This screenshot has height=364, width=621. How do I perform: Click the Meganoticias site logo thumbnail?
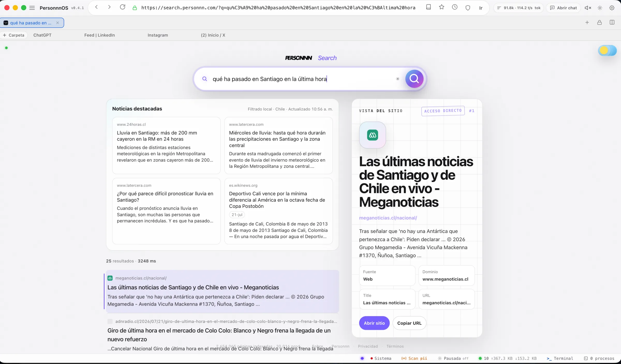pyautogui.click(x=373, y=135)
